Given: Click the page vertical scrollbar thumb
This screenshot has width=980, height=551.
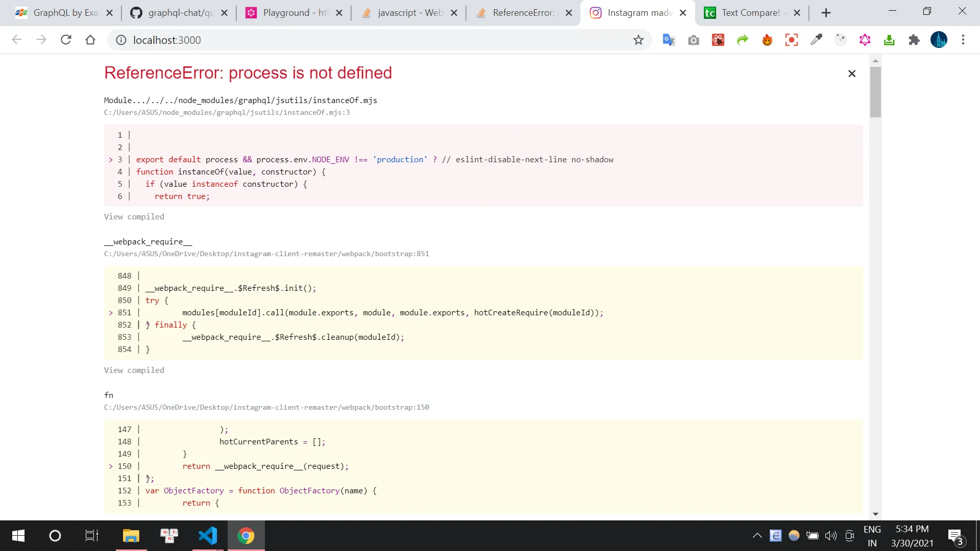Looking at the screenshot, I should point(875,92).
